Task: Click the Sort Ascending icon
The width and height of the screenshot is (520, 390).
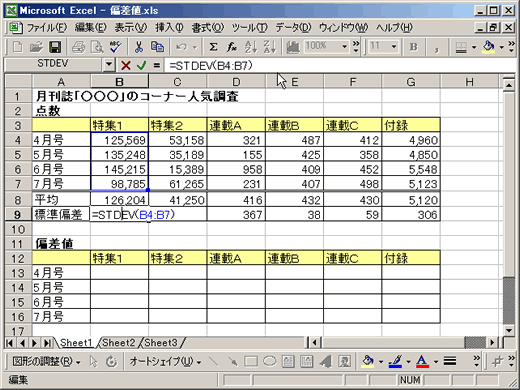Action: click(x=251, y=47)
